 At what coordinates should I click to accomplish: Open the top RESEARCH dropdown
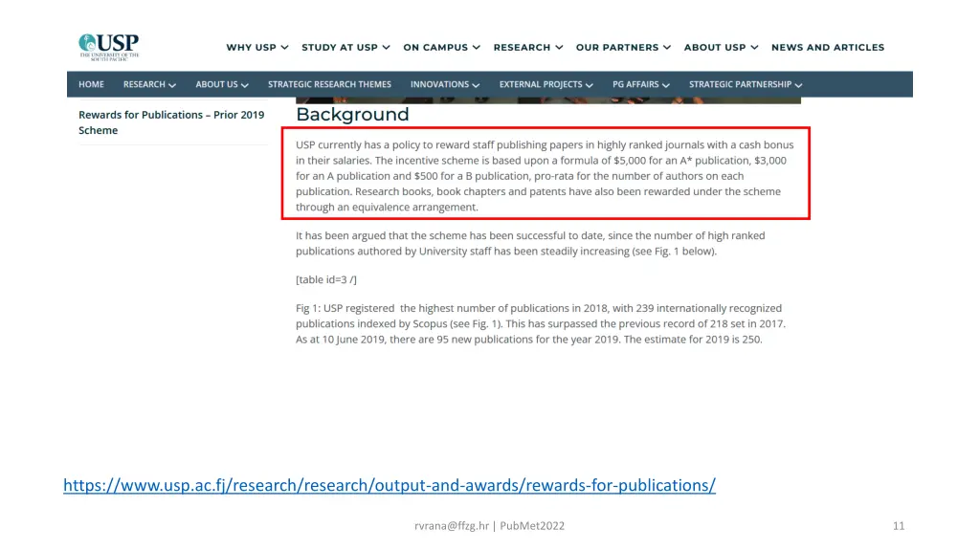click(527, 47)
